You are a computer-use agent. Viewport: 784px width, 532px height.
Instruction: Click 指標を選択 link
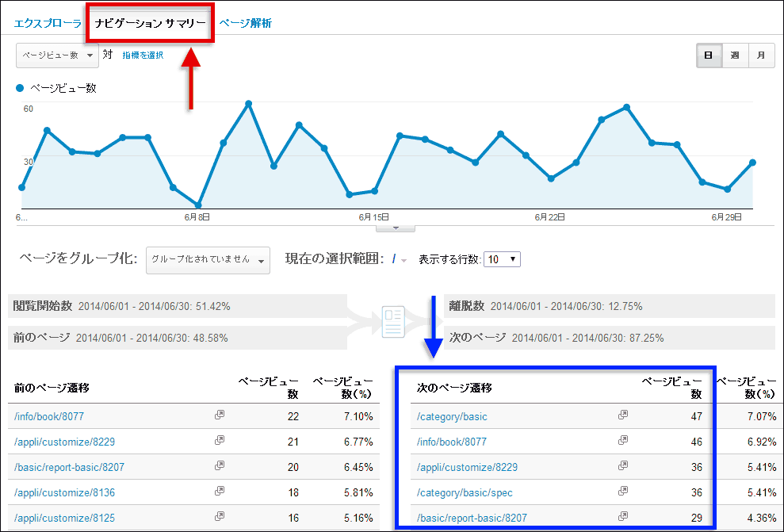click(143, 55)
